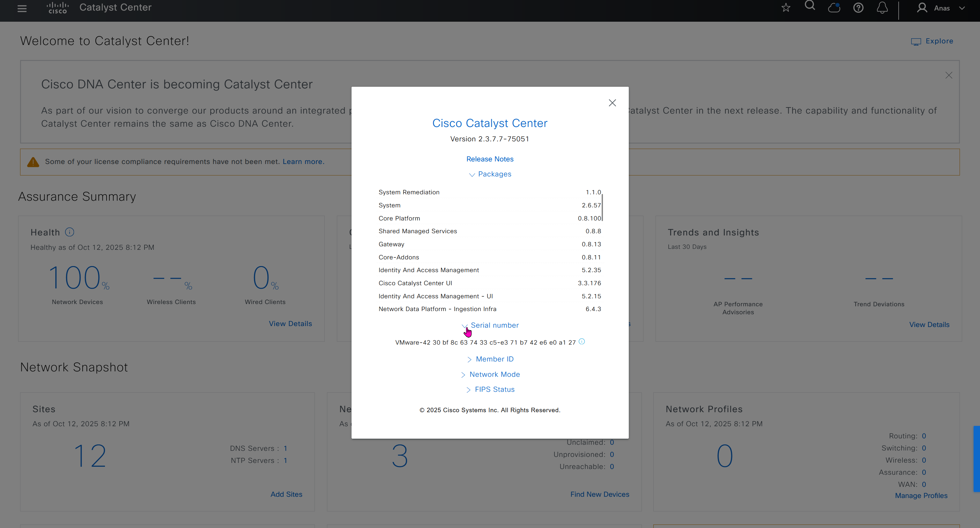Click the serial number info icon
The height and width of the screenshot is (528, 980).
[582, 342]
